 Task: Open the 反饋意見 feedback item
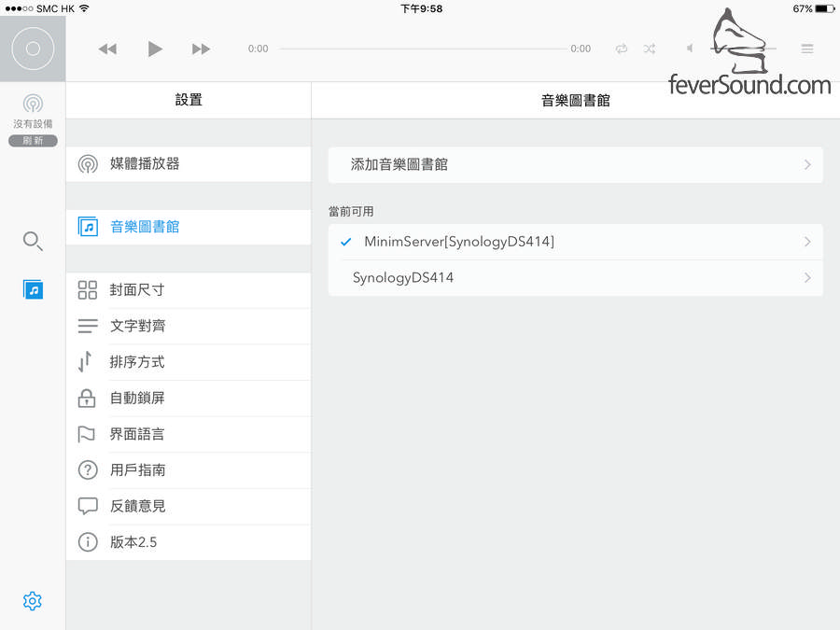click(x=188, y=506)
